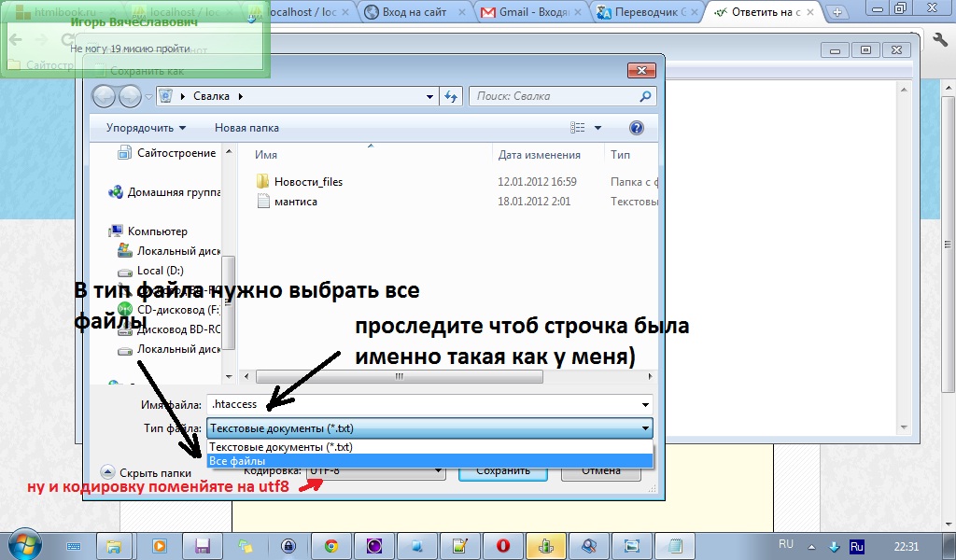Image resolution: width=956 pixels, height=560 pixels.
Task: Create a folder with Новая папка
Action: pos(246,128)
